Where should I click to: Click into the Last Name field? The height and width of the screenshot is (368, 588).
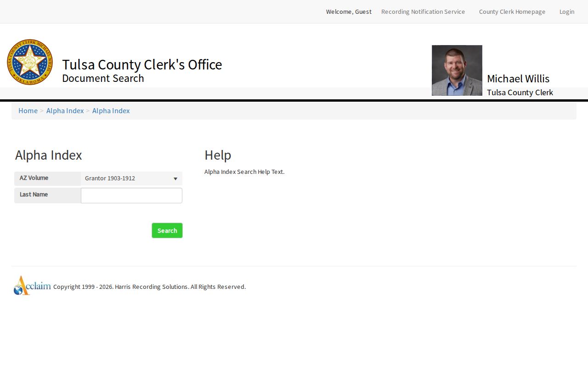click(x=131, y=195)
